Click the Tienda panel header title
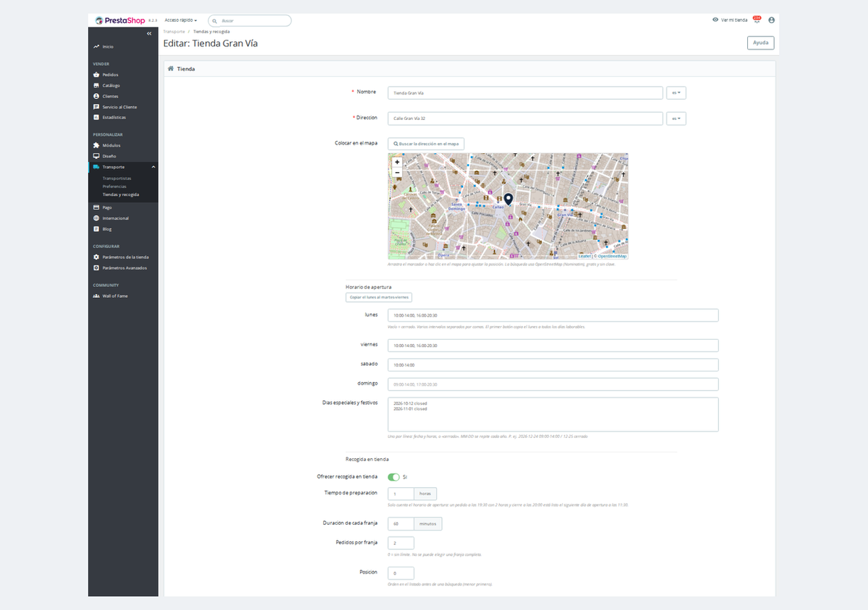 pos(187,69)
